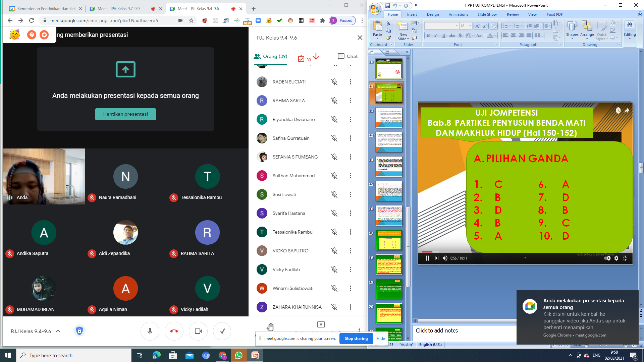Open more options for RAHMA SARITA
Screen dimensions: 644x362
(x=350, y=101)
